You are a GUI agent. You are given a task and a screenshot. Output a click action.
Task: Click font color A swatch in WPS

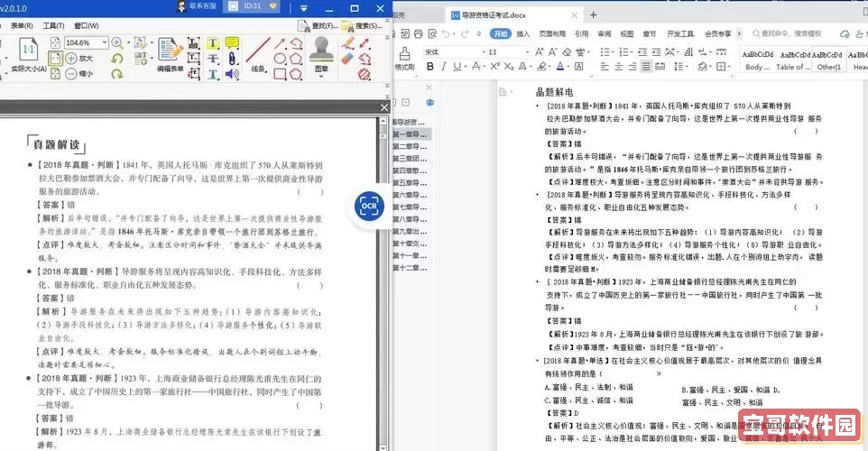559,67
